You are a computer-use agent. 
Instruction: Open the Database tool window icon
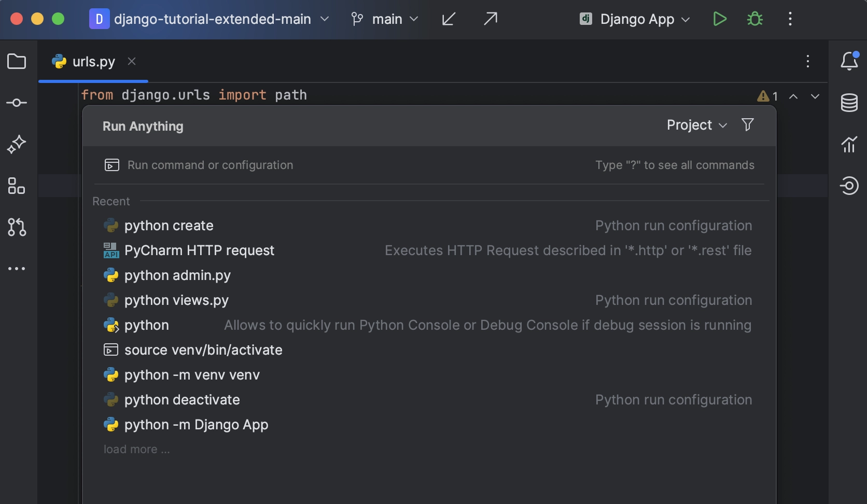(849, 103)
